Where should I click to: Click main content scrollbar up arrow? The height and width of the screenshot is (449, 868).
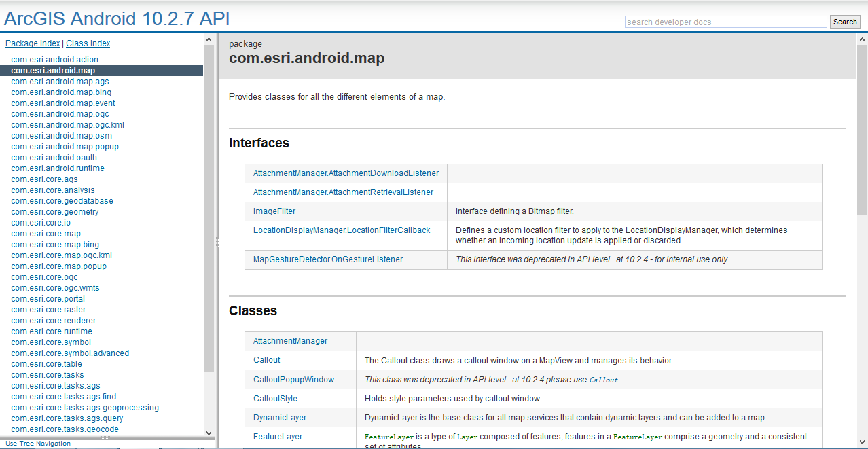point(862,40)
